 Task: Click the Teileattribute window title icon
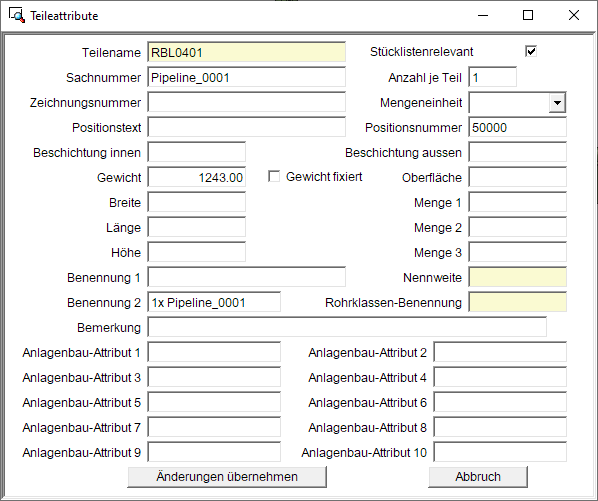coord(16,15)
